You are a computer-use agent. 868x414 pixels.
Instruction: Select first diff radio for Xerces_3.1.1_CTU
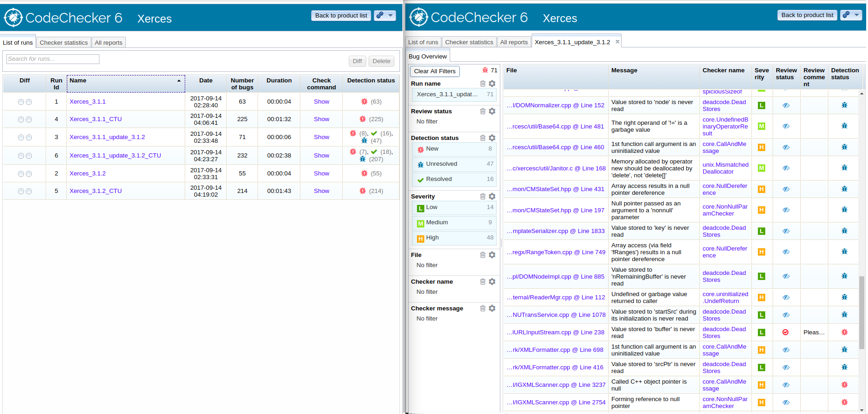coord(21,120)
